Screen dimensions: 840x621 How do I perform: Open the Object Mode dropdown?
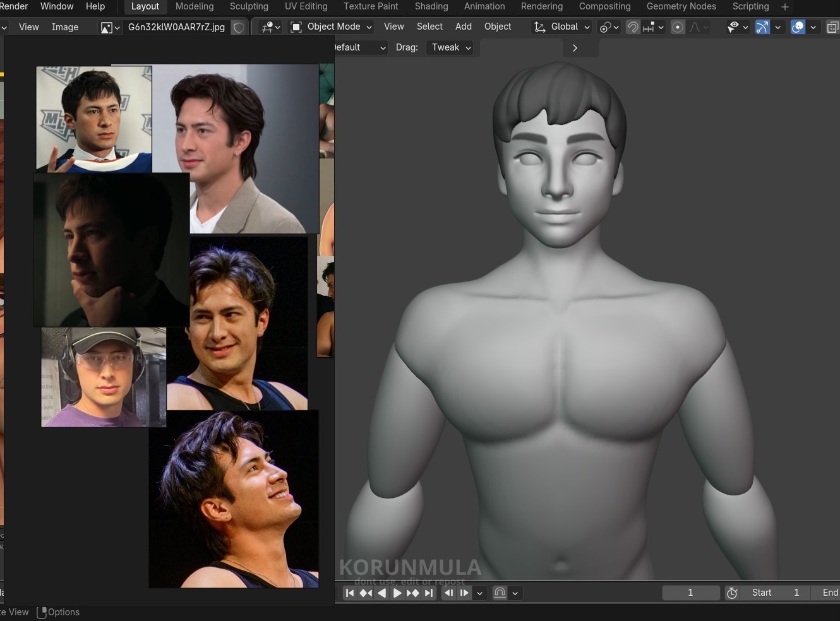click(x=332, y=27)
